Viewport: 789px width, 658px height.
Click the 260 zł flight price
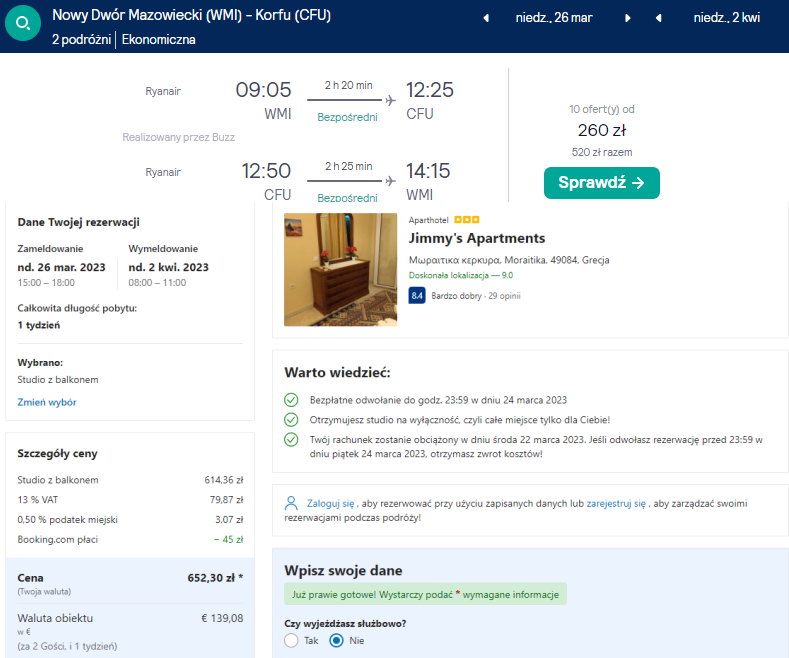(602, 130)
